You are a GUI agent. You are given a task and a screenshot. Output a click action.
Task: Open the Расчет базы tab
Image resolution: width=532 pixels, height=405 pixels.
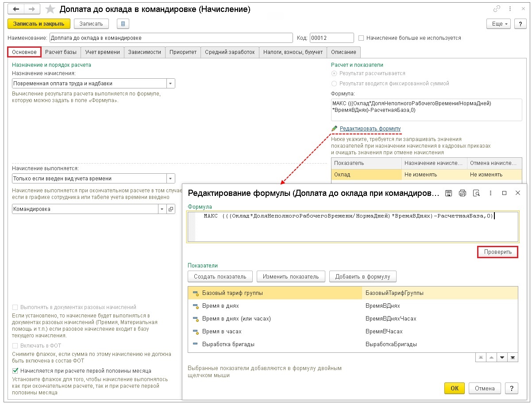click(61, 52)
